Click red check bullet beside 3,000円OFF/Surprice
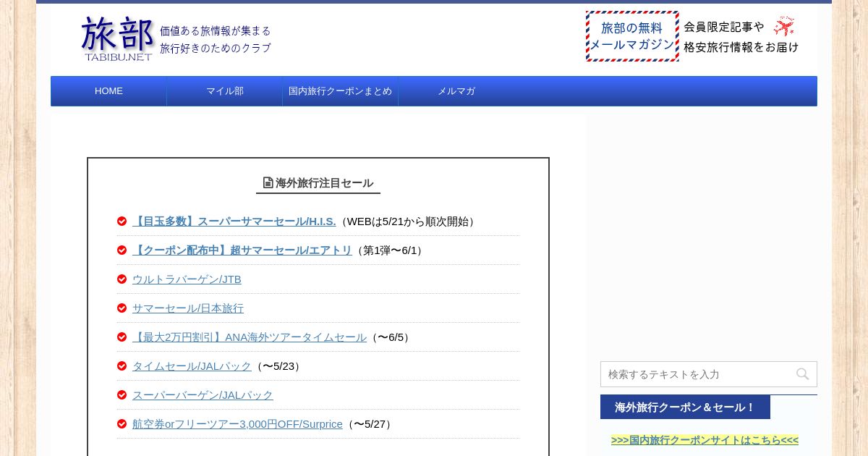This screenshot has width=868, height=456. (122, 424)
